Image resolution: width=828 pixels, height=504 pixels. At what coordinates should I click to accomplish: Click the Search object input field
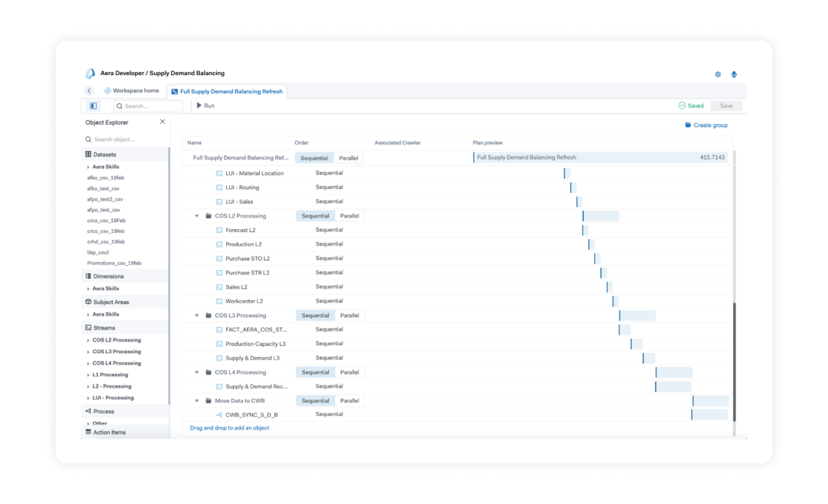click(x=126, y=139)
